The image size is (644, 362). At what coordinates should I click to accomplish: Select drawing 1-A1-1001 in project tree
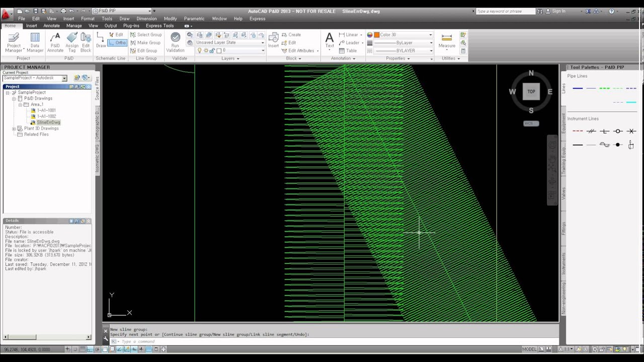click(x=46, y=110)
